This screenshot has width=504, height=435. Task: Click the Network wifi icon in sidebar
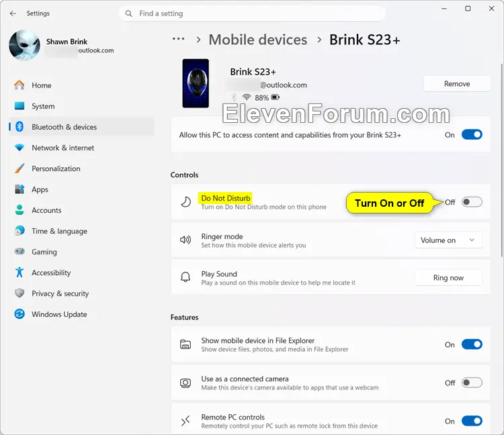19,148
